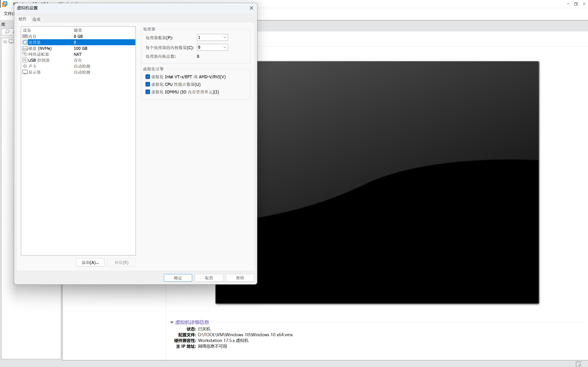588x367 pixels.
Task: Select the Display monitor icon
Action: 25,72
